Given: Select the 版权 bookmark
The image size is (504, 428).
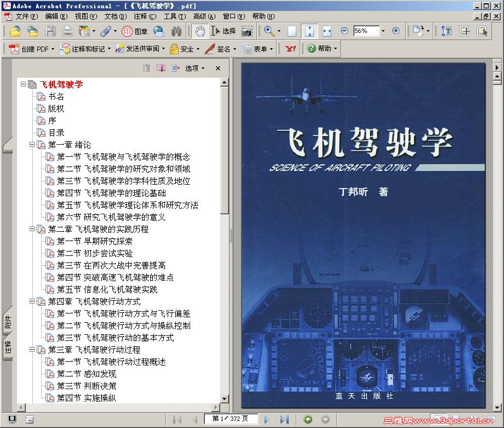Looking at the screenshot, I should tap(56, 109).
